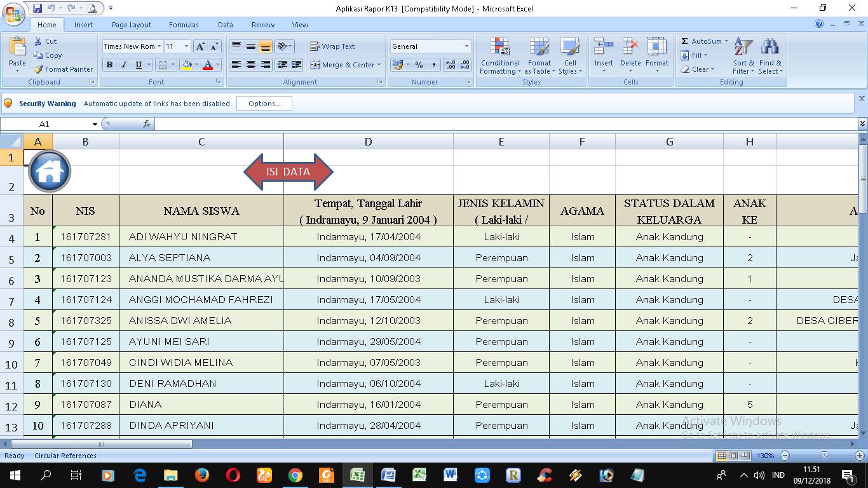Image resolution: width=868 pixels, height=488 pixels.
Task: Open Insert Function via the fx icon
Action: click(147, 124)
